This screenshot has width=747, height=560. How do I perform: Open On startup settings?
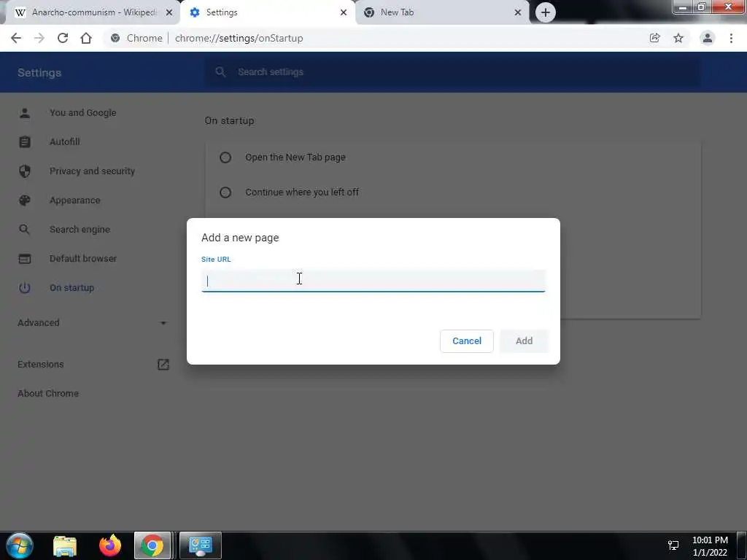pyautogui.click(x=71, y=287)
